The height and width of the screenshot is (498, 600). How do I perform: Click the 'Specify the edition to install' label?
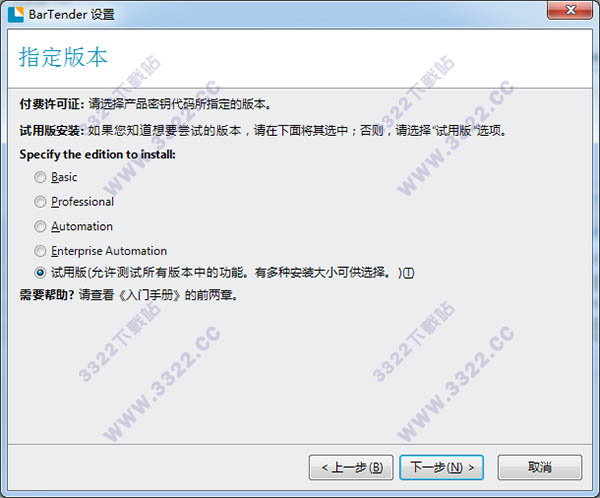98,154
